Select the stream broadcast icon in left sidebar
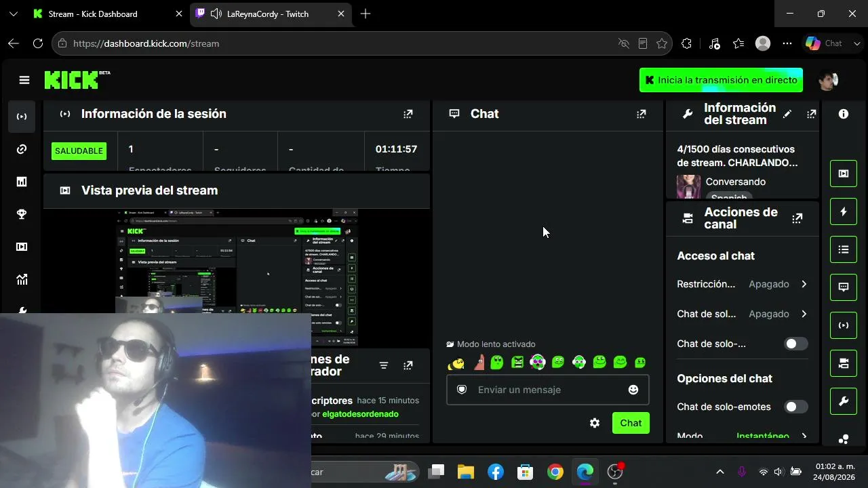 pyautogui.click(x=22, y=117)
